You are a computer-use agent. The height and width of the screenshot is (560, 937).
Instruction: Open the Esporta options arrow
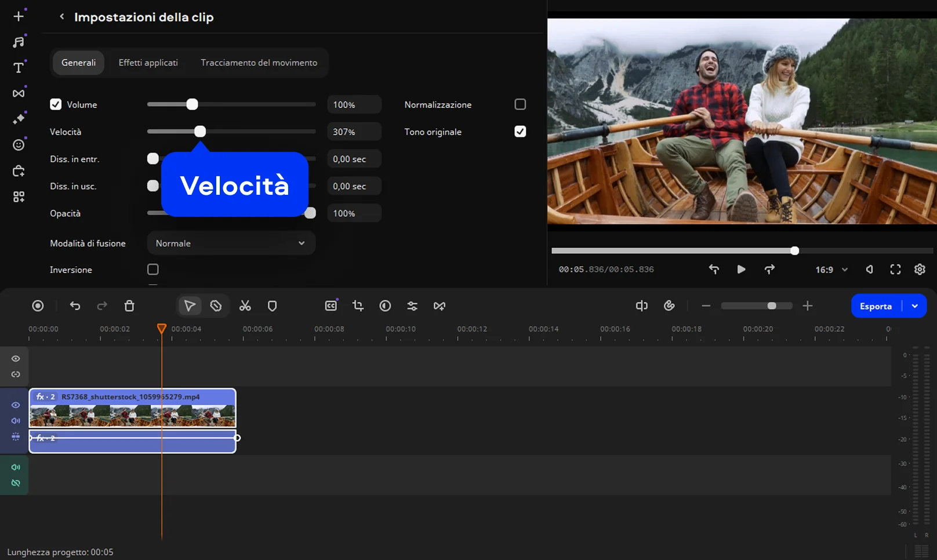[915, 306]
